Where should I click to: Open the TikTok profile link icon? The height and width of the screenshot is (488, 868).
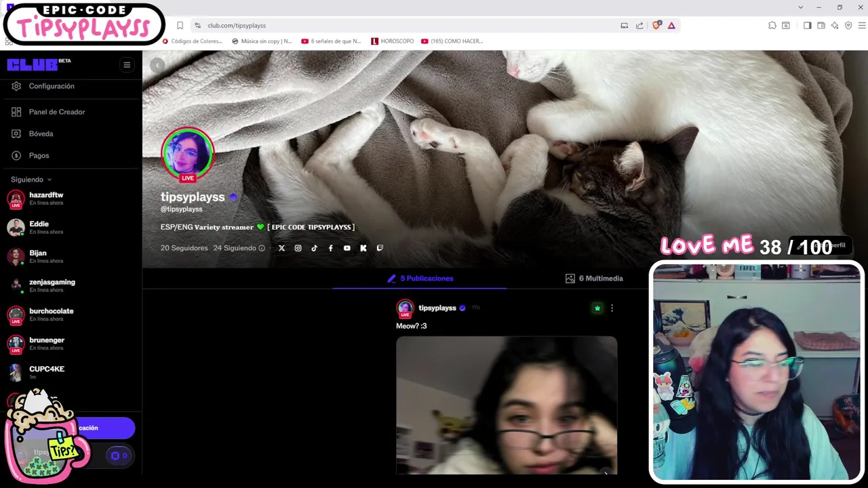[x=314, y=248]
